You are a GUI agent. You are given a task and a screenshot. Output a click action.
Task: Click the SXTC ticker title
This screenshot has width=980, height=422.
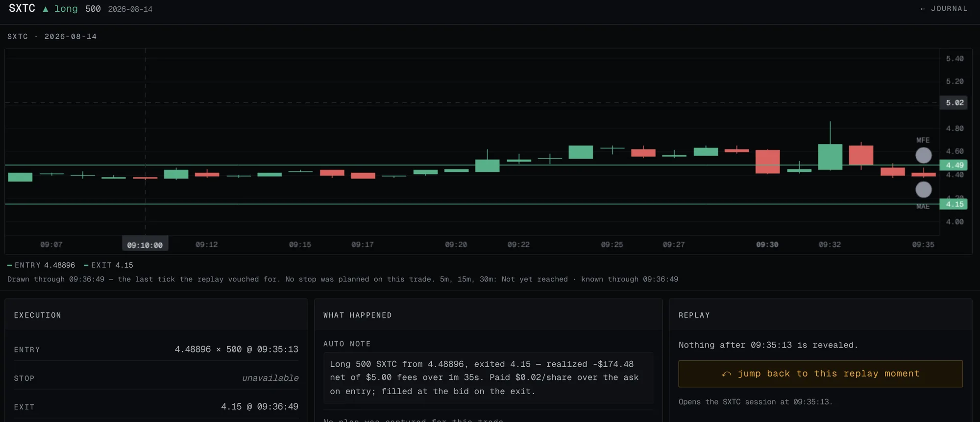pyautogui.click(x=22, y=8)
